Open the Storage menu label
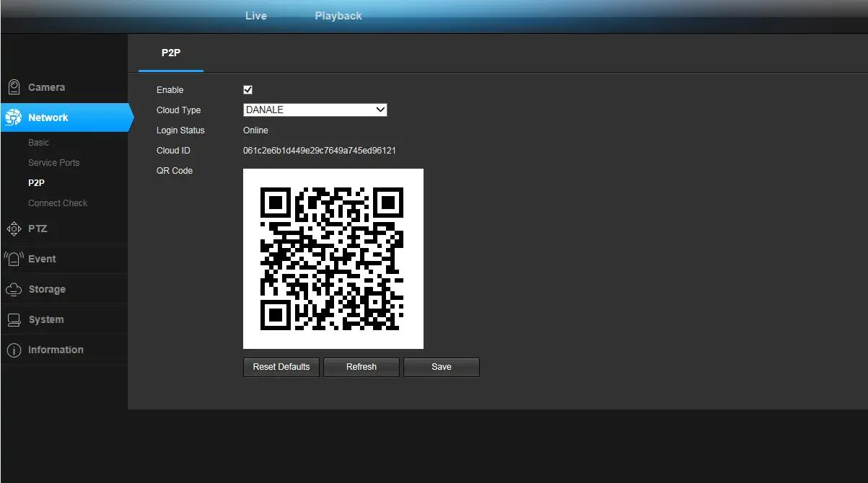Image resolution: width=868 pixels, height=483 pixels. 47,289
